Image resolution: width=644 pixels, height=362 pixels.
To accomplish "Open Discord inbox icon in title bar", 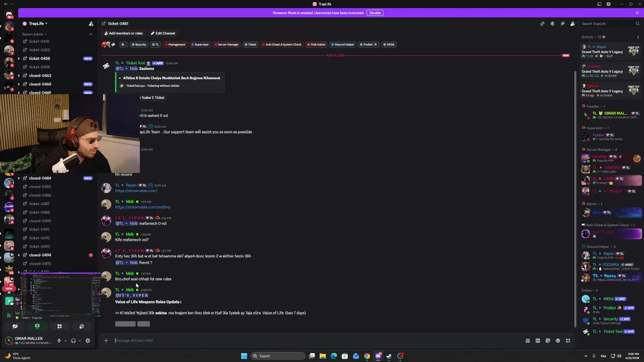I will pyautogui.click(x=599, y=4).
